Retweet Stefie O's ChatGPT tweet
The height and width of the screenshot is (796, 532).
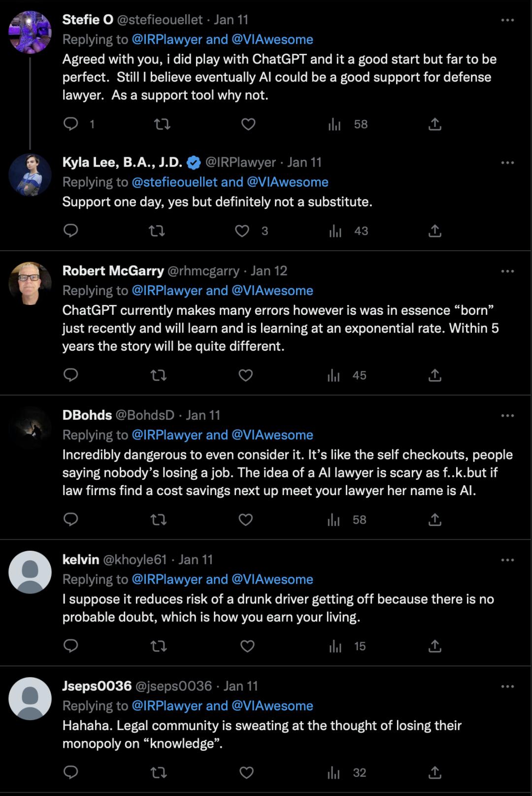162,124
